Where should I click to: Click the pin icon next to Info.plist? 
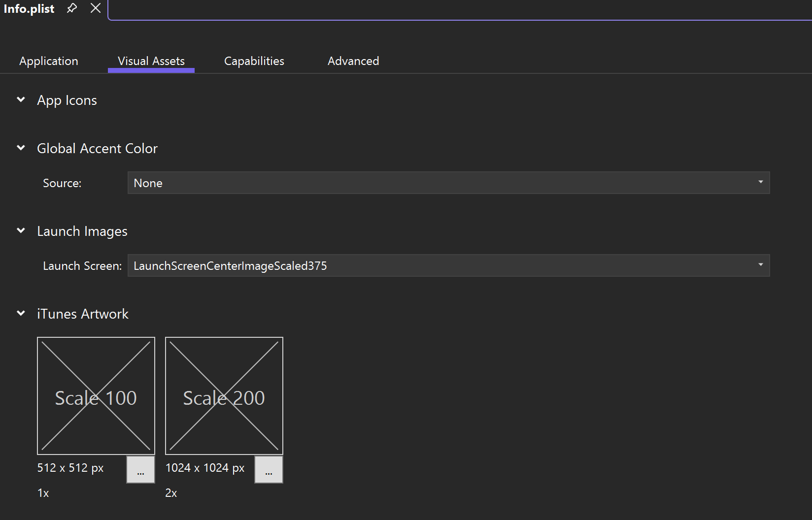pos(72,8)
